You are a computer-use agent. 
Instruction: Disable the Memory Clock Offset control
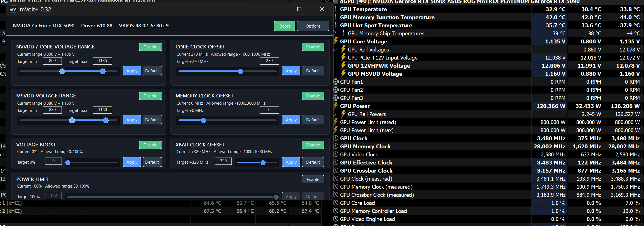tap(313, 96)
